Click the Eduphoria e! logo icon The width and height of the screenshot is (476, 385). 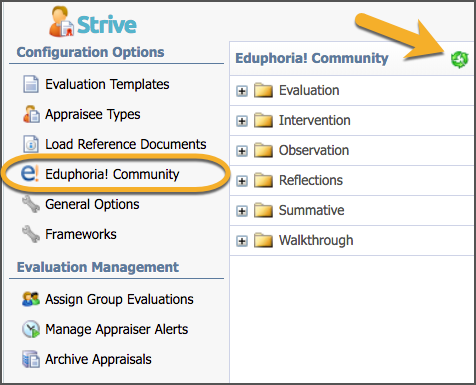click(30, 174)
